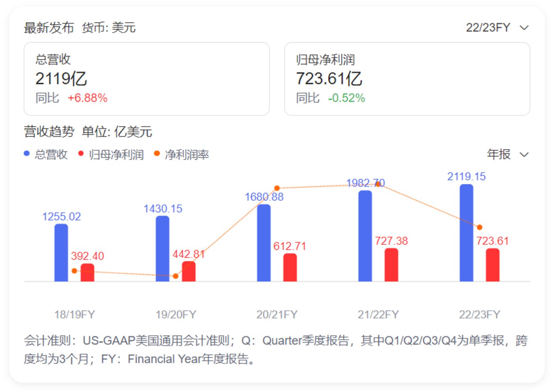
Task: Click the 20/21FY orange margin point
Action: [277, 188]
